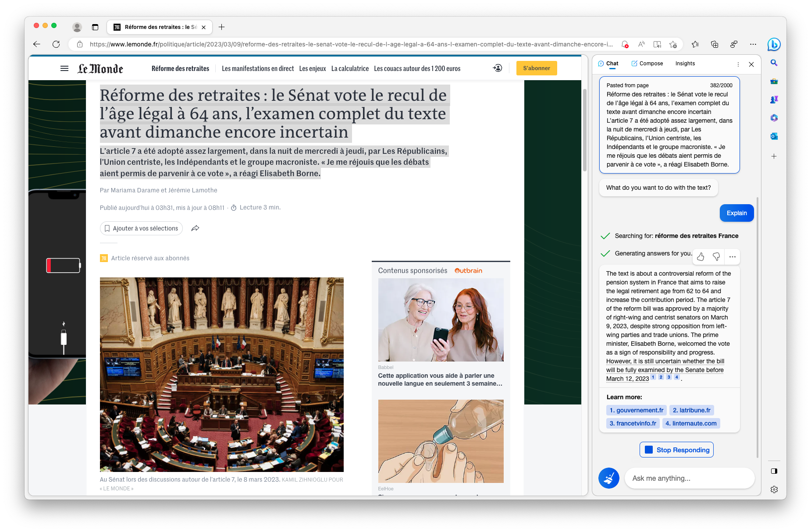Dislike the response with thumbs down

[716, 257]
